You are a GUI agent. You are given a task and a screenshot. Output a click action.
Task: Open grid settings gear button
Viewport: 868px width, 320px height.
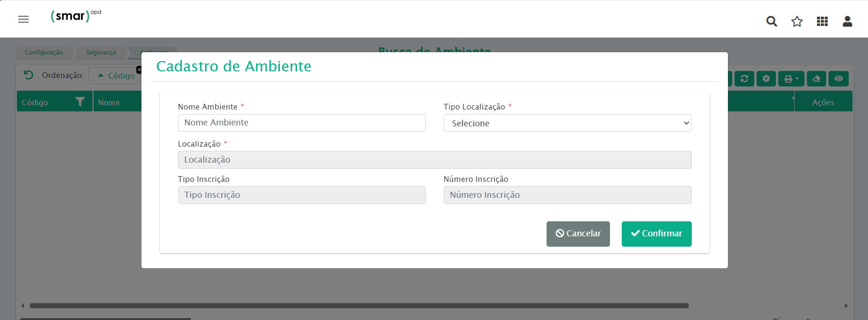[x=766, y=78]
